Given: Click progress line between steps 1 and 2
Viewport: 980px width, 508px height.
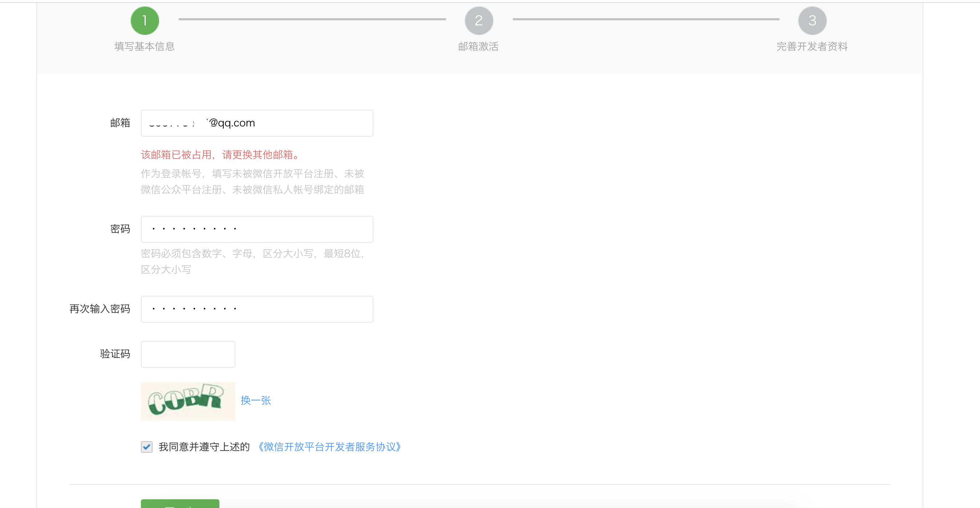Looking at the screenshot, I should pos(312,19).
